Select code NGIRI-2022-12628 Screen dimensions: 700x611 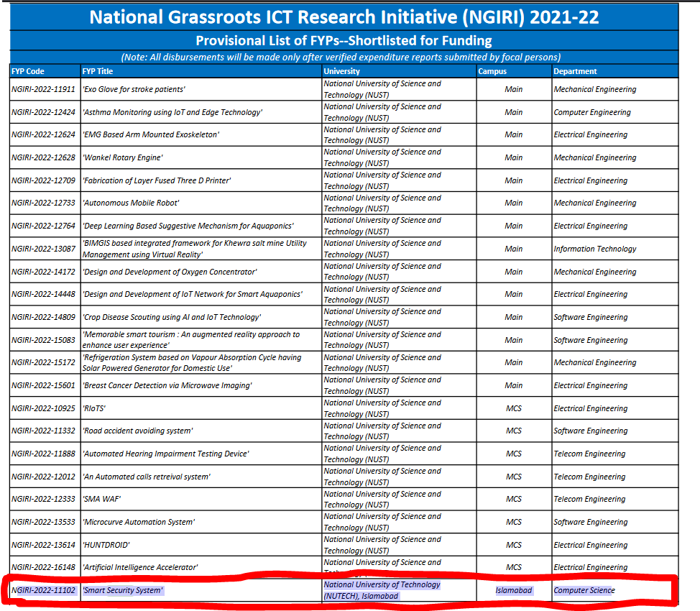pos(43,157)
